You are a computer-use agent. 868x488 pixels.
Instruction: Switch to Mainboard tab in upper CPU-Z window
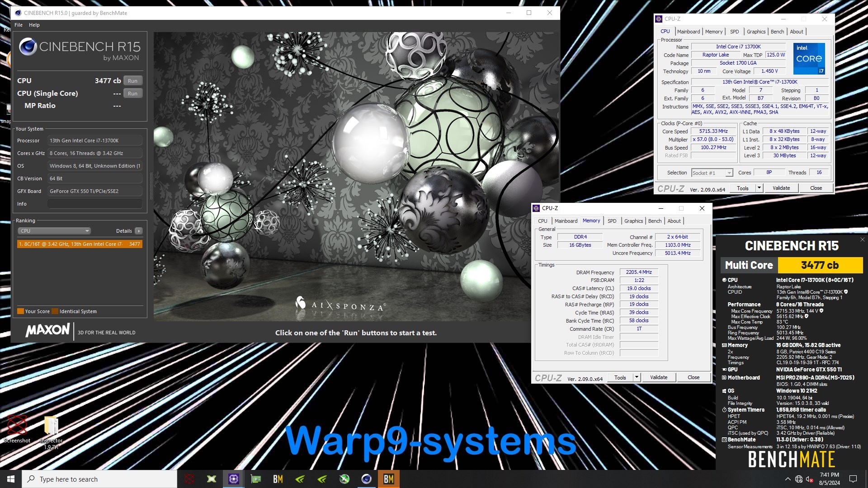[x=689, y=32]
